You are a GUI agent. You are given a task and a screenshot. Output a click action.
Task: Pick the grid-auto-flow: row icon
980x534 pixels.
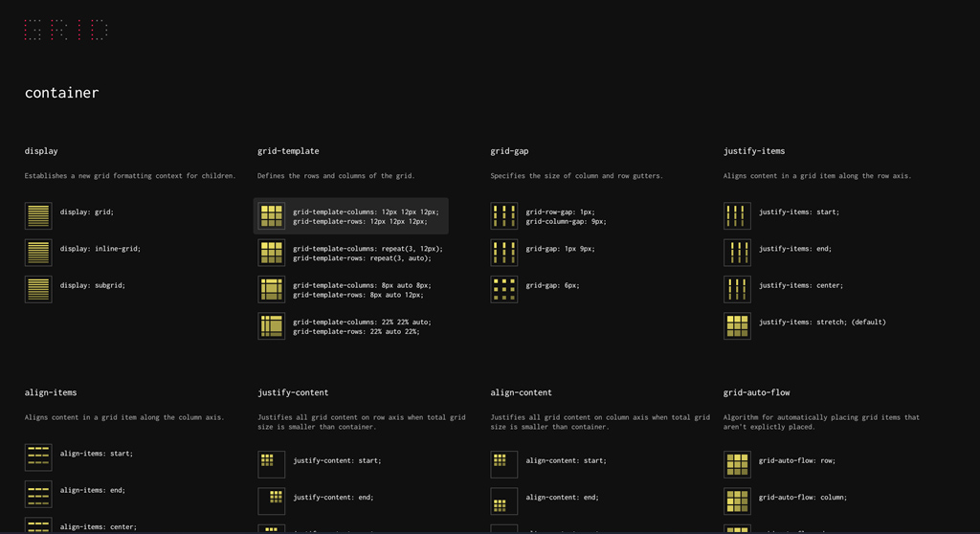tap(737, 465)
